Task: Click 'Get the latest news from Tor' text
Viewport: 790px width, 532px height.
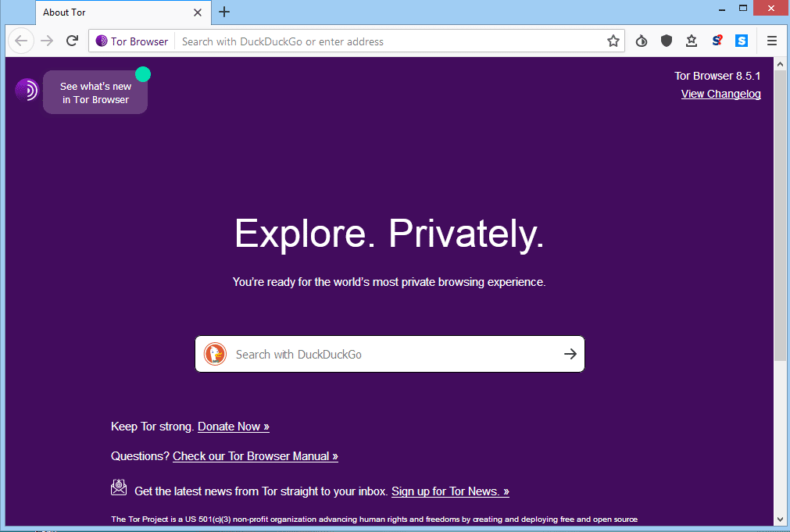Action: pyautogui.click(x=261, y=491)
